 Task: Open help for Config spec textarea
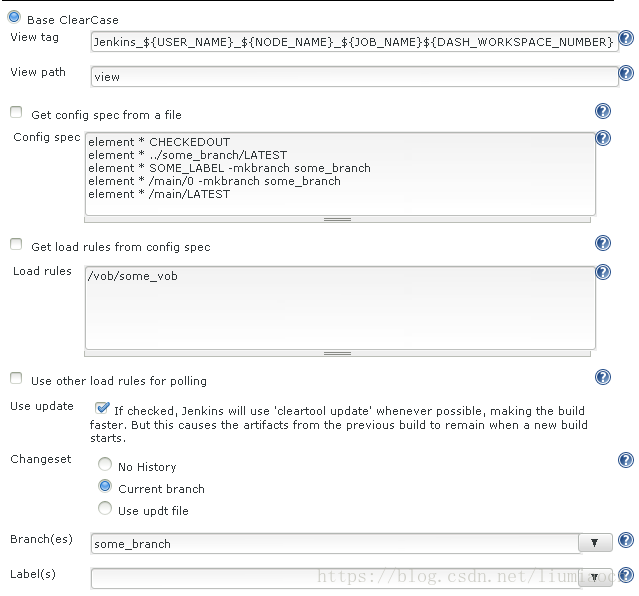[x=603, y=138]
